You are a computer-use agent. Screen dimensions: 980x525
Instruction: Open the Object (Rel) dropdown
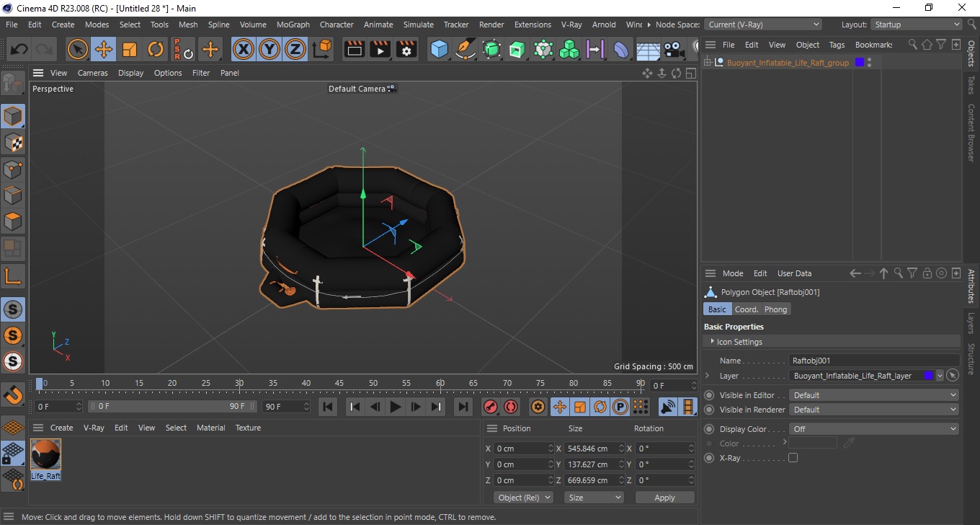pyautogui.click(x=524, y=498)
